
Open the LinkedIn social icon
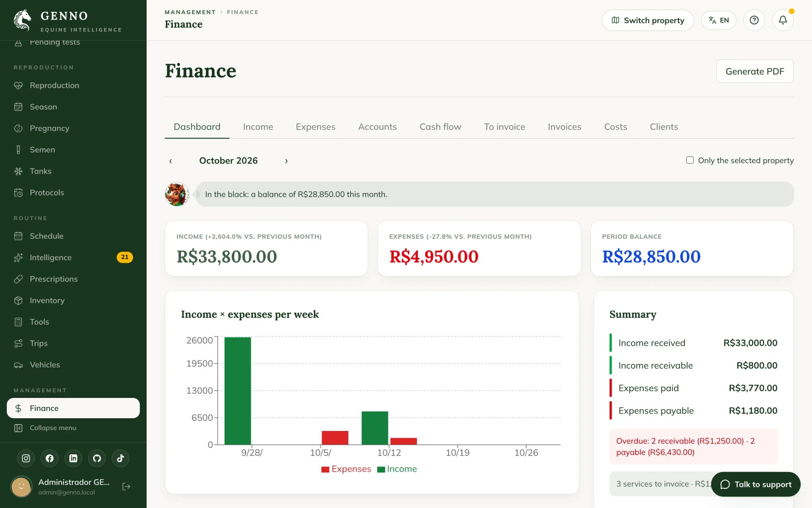pos(73,458)
